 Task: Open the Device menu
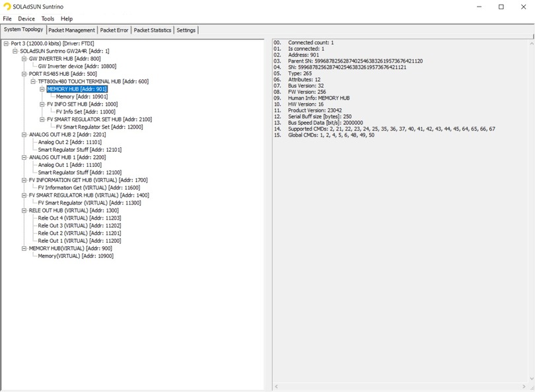[26, 18]
